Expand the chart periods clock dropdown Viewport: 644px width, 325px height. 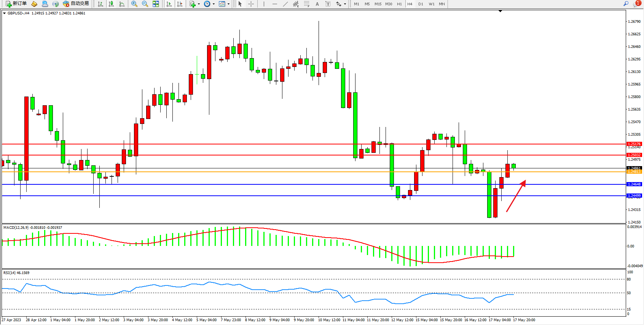tap(214, 4)
